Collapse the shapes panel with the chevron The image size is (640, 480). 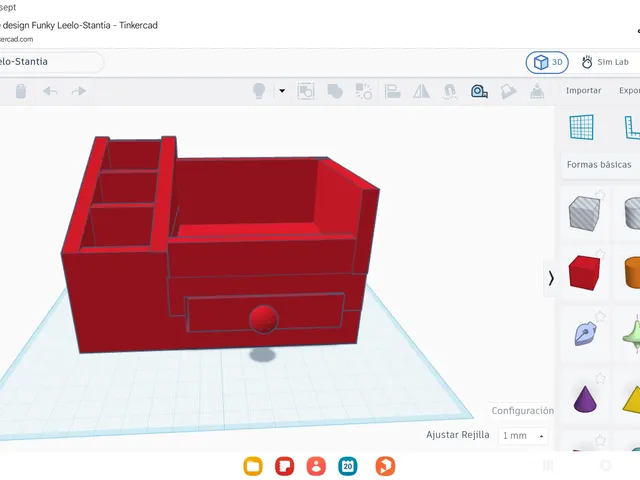point(551,278)
